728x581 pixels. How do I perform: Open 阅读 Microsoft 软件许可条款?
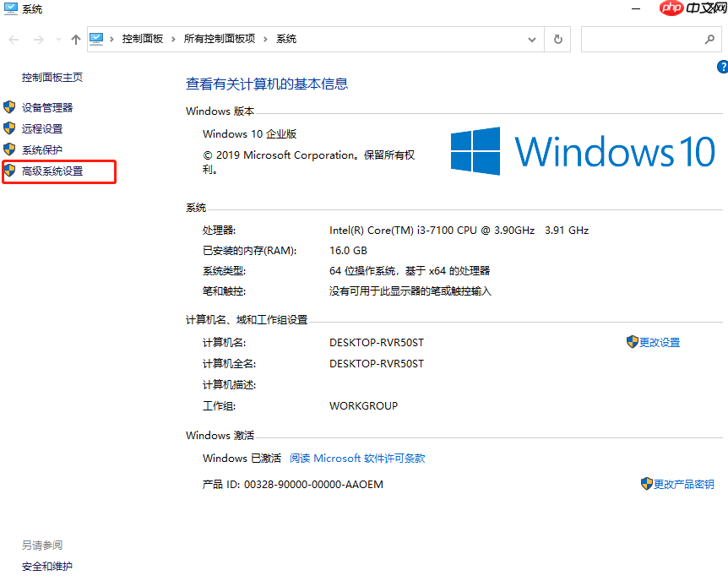pyautogui.click(x=357, y=458)
